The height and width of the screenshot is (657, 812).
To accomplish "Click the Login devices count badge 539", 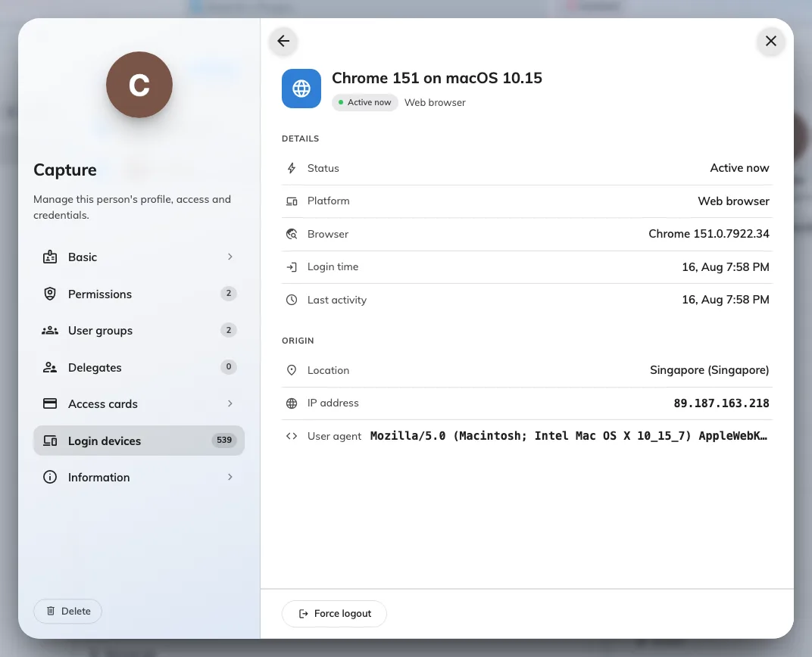I will pos(224,441).
